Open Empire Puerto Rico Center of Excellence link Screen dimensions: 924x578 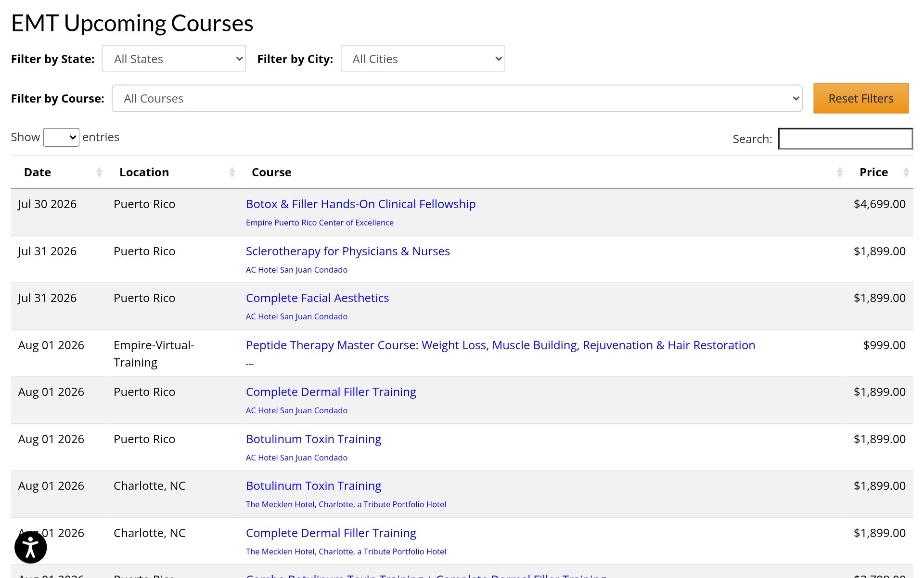(320, 223)
